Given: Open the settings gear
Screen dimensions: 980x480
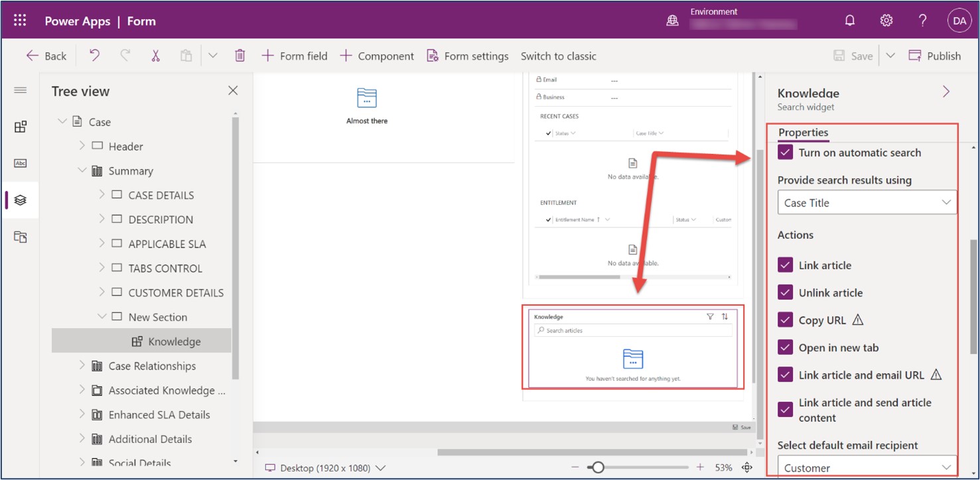Looking at the screenshot, I should tap(886, 21).
